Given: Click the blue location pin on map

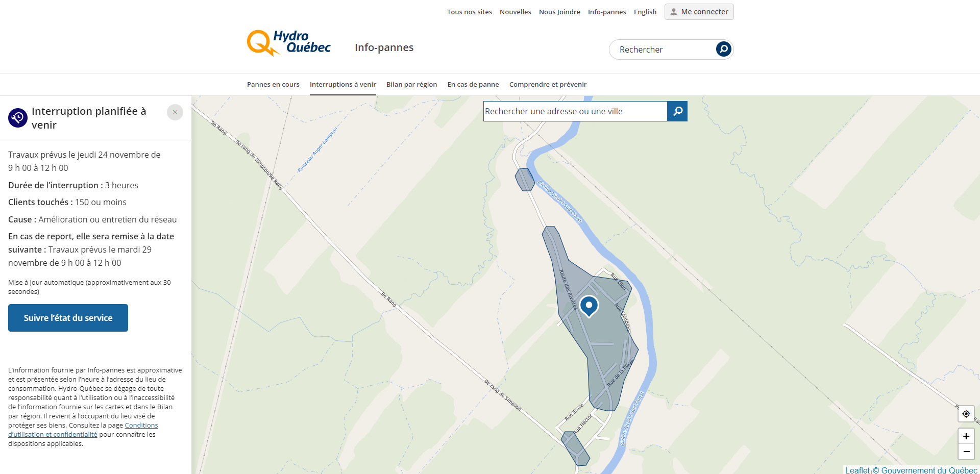Looking at the screenshot, I should pos(589,306).
